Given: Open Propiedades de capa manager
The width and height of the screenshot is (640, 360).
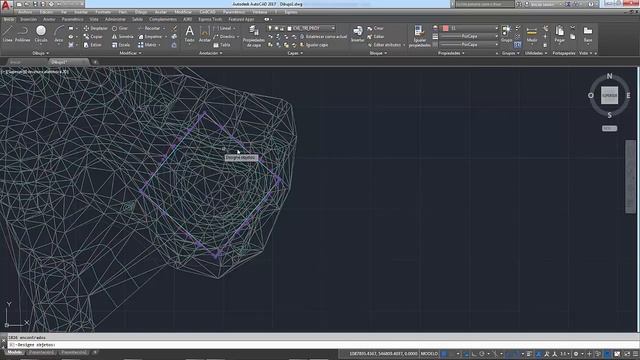Looking at the screenshot, I should pyautogui.click(x=253, y=36).
